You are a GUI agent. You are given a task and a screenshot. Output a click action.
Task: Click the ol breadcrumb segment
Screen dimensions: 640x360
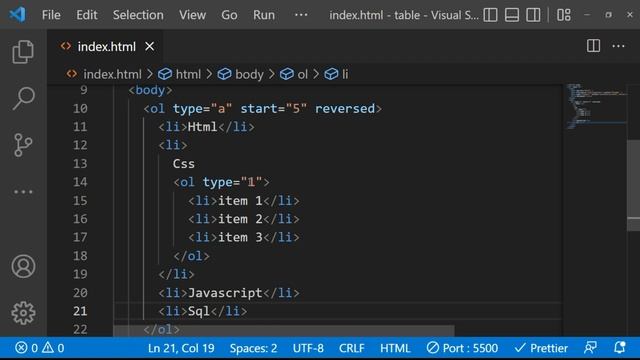coord(294,74)
